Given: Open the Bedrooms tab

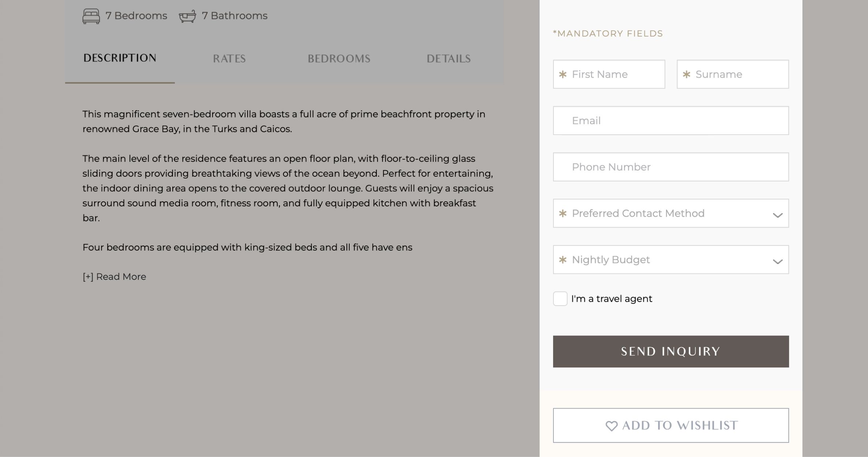Looking at the screenshot, I should pos(339,59).
